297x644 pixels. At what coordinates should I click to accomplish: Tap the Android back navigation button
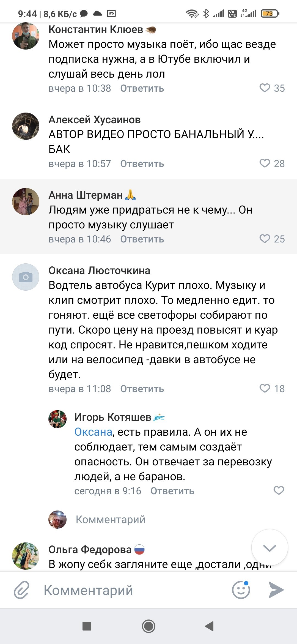(210, 626)
